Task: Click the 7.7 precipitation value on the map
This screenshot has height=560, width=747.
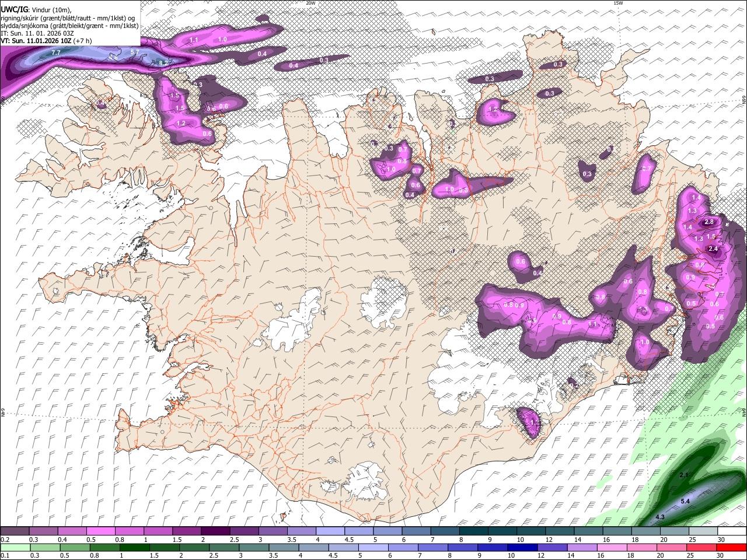Action: pos(56,53)
